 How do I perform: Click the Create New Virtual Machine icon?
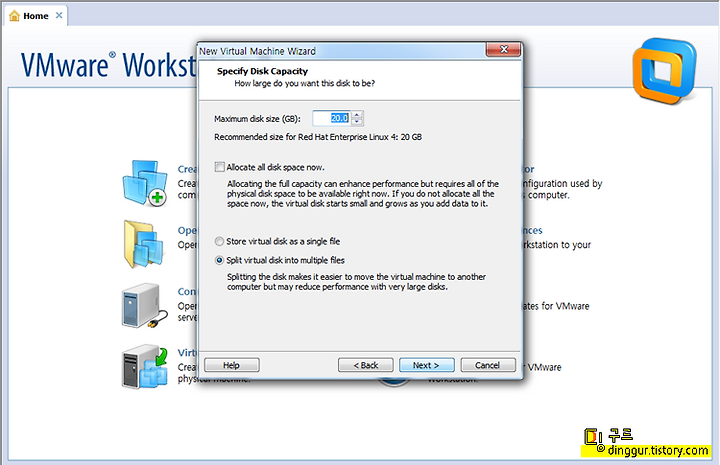(145, 183)
